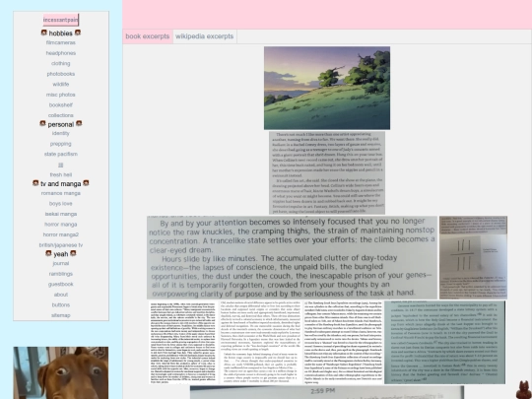Open the about page
This screenshot has height=399, width=532.
[x=61, y=295]
